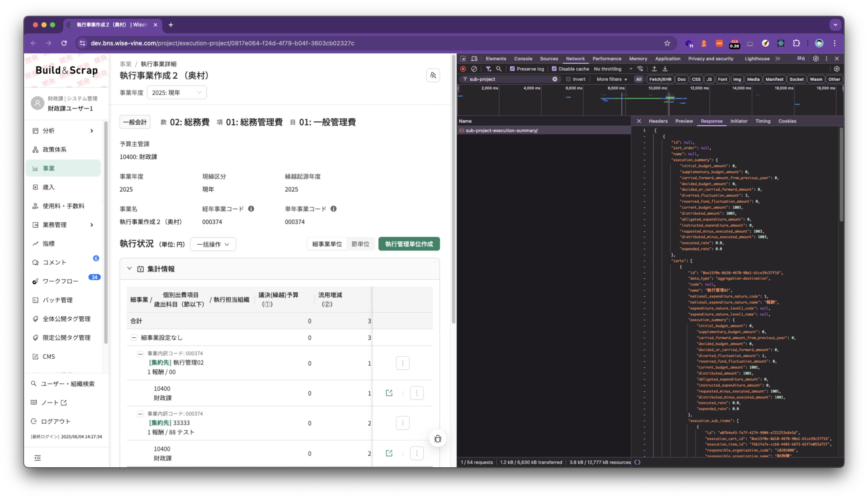Click the 事業 breadcrumb link
Viewport: 868px width, 499px height.
[125, 64]
